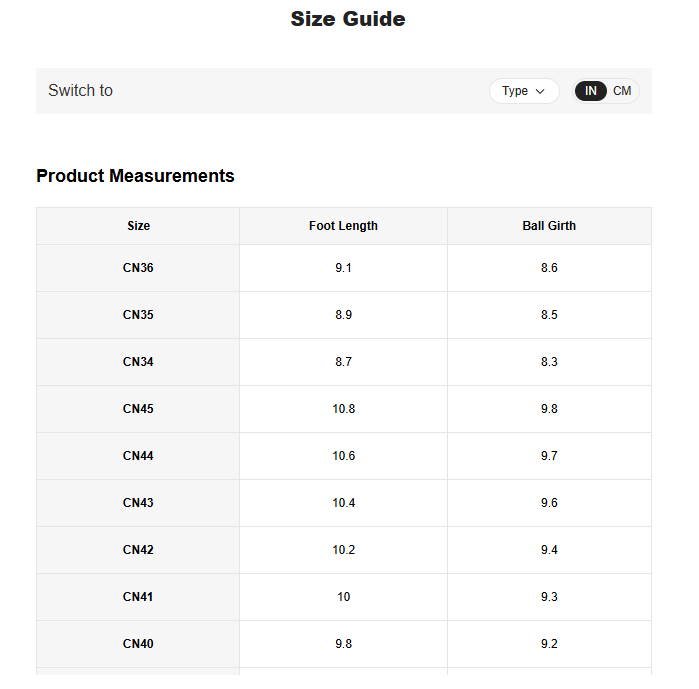Viewport: 699px width, 689px height.
Task: Click the Type dropdown chevron arrow
Action: pyautogui.click(x=541, y=91)
